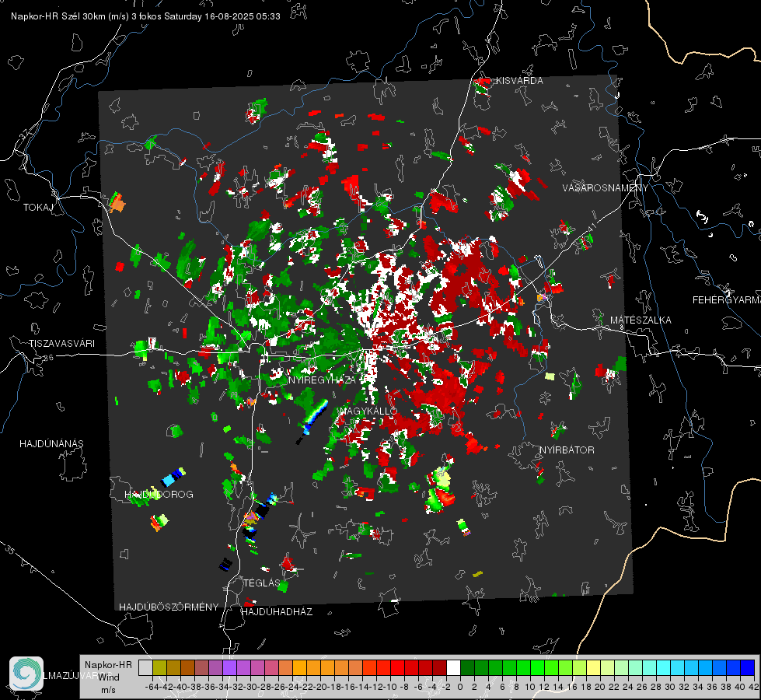This screenshot has width=761, height=700.
Task: Click the TOKAJ city label
Action: (x=38, y=208)
